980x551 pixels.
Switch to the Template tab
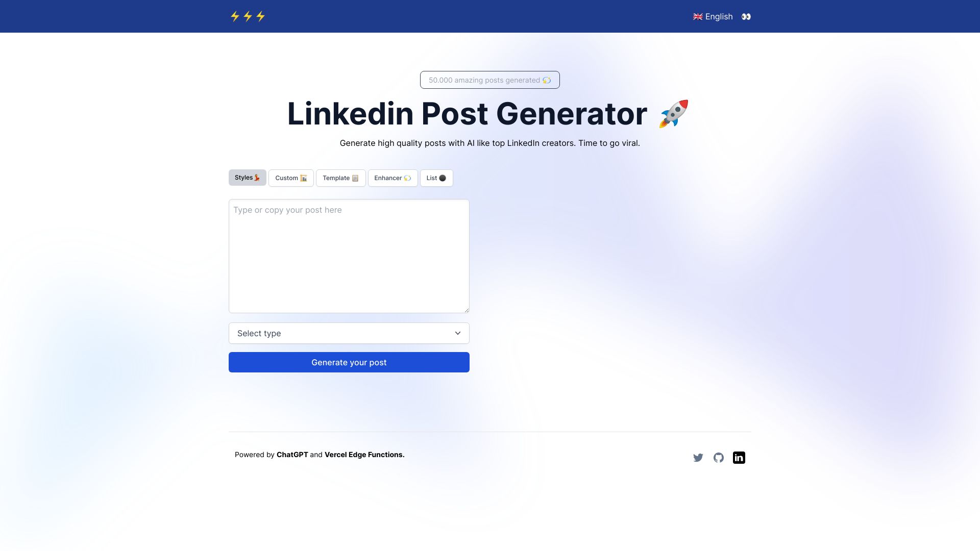point(340,178)
